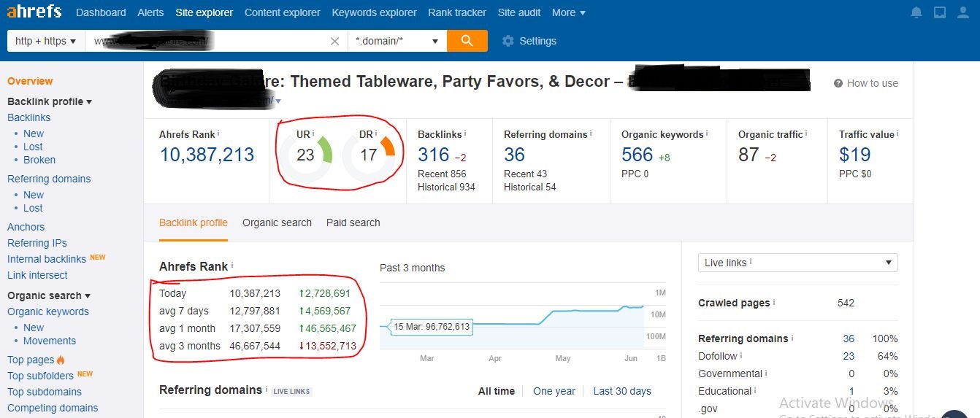Open the *.domain/* mode dropdown
The image size is (980, 418).
coord(397,42)
